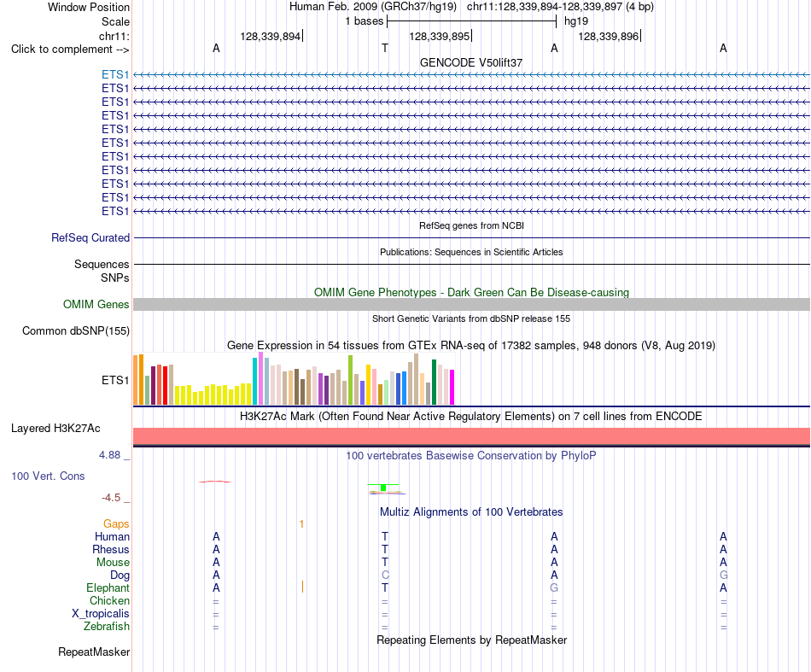
Task: Click the orange "Gaps" label
Action: tap(116, 524)
